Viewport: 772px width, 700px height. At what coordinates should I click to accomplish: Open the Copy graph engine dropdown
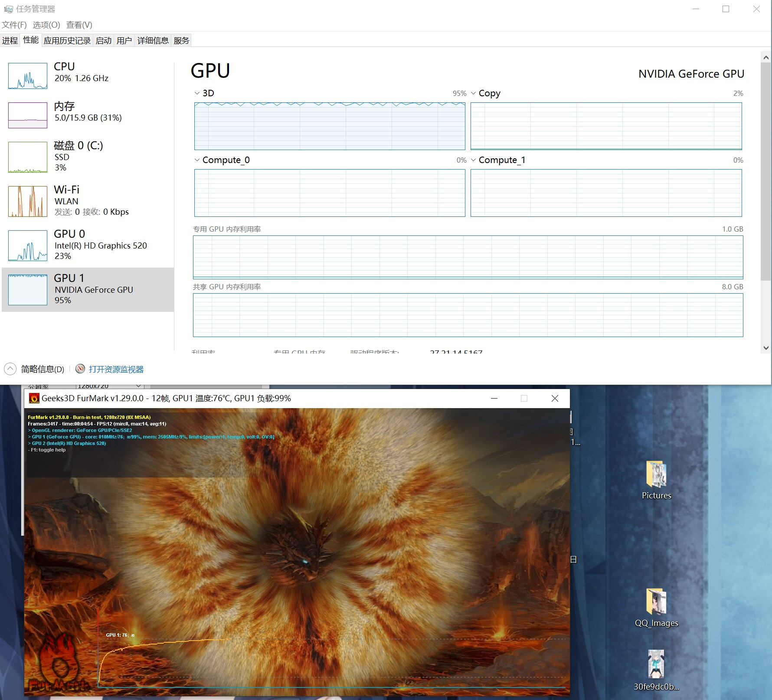[474, 93]
